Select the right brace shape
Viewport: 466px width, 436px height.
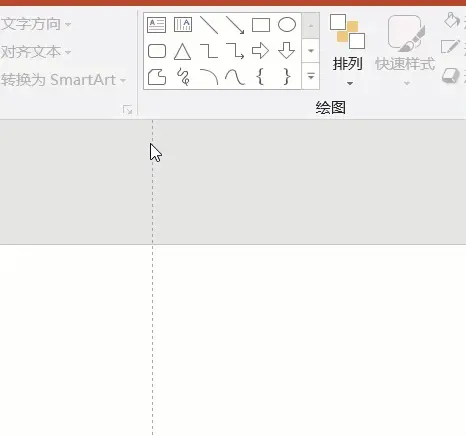pyautogui.click(x=287, y=77)
